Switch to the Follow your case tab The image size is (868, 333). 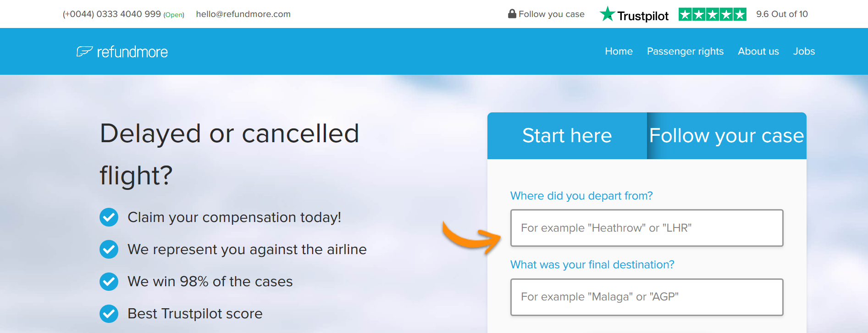pos(727,136)
